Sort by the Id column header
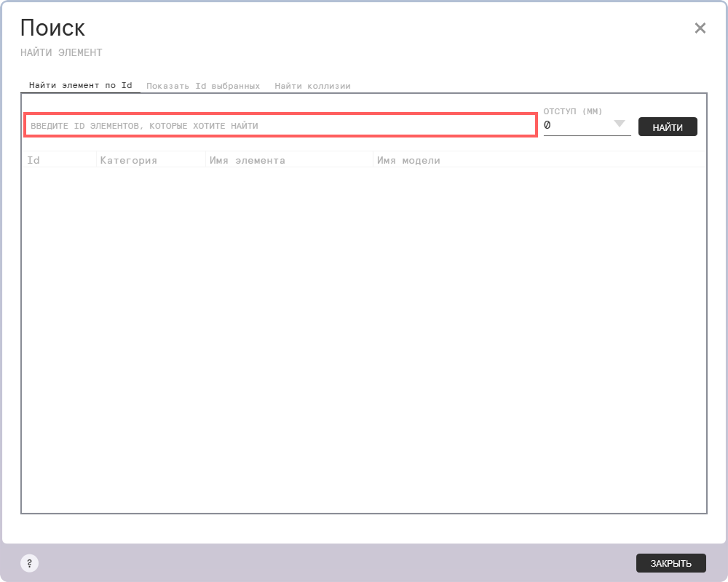This screenshot has height=582, width=728. click(x=33, y=160)
